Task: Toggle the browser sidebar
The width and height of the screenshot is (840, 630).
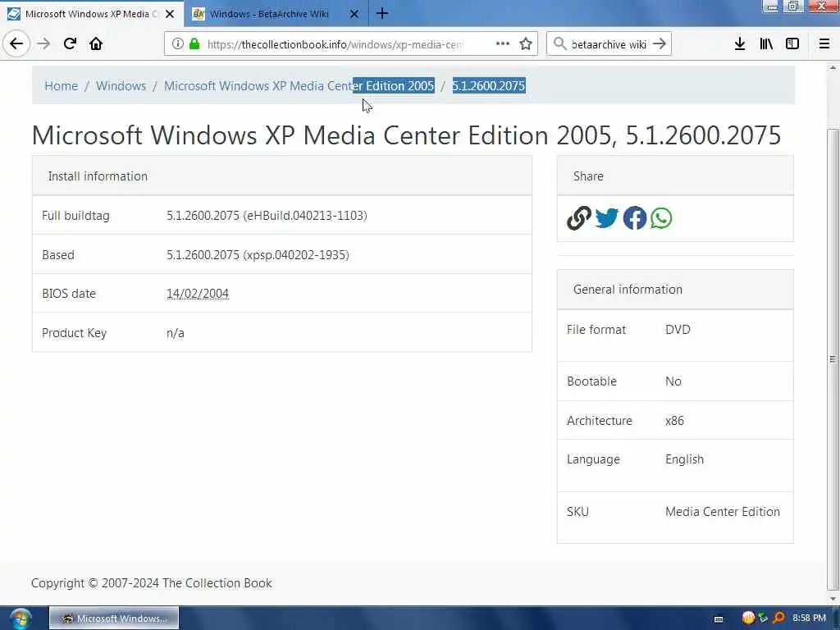Action: tap(792, 44)
